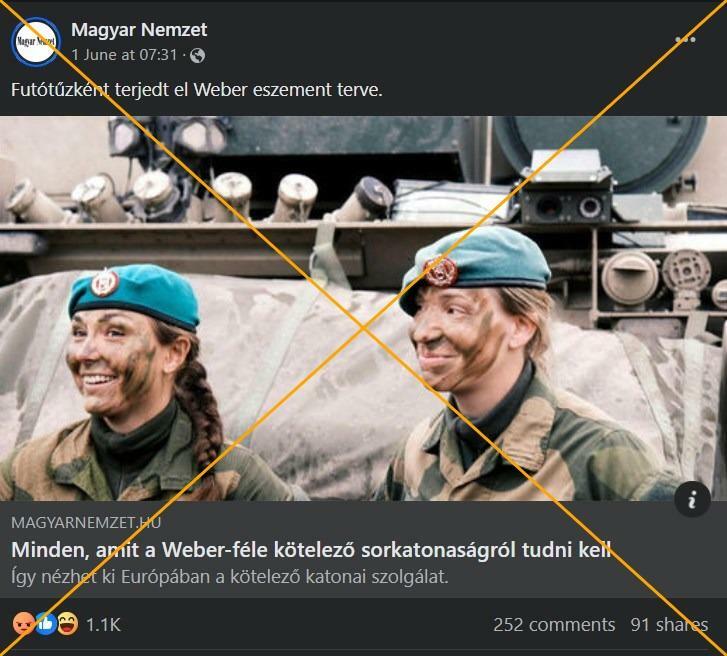
Task: Open the Magyar Nemzet profile picture
Action: (36, 42)
